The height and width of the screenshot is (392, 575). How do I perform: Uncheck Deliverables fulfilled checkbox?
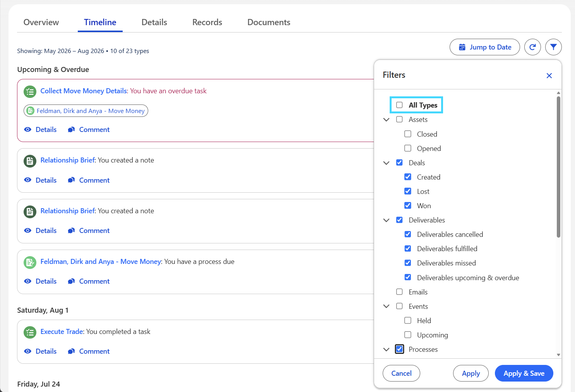click(408, 248)
